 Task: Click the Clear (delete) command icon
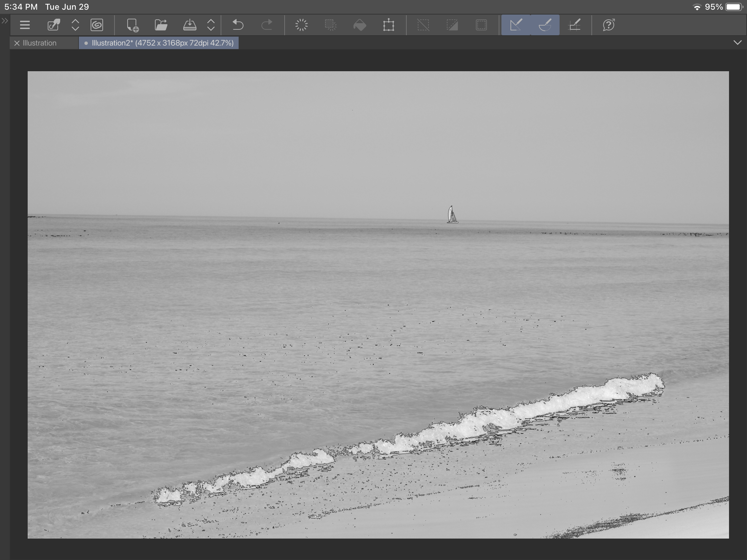[x=302, y=25]
